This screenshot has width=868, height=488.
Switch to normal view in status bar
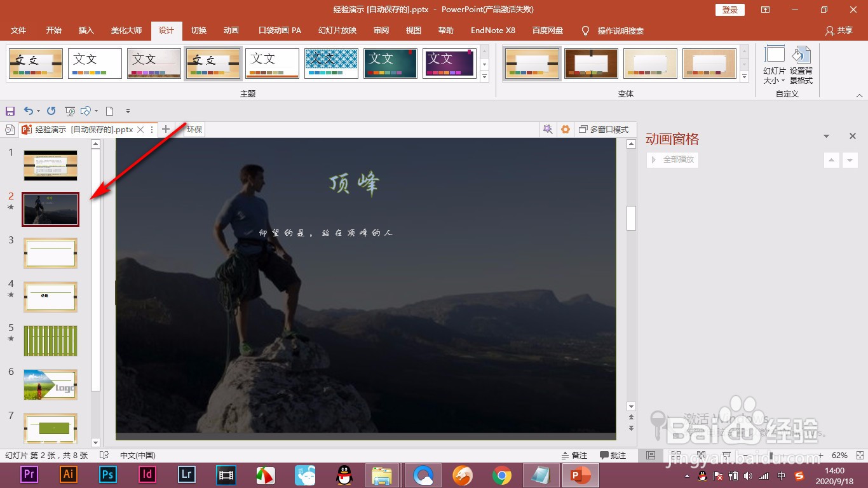click(650, 456)
